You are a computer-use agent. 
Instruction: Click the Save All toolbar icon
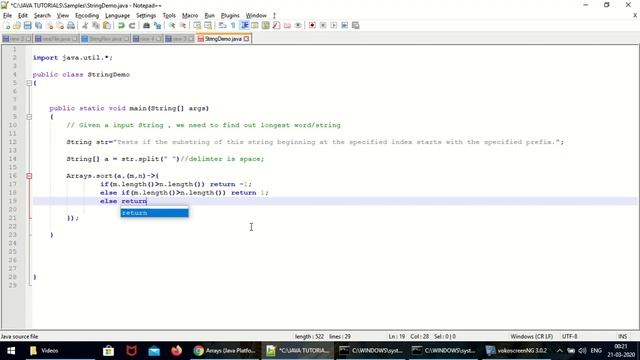coord(38,25)
